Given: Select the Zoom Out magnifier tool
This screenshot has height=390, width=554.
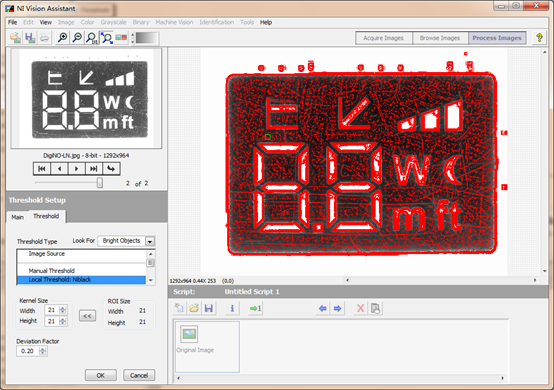Looking at the screenshot, I should point(77,38).
